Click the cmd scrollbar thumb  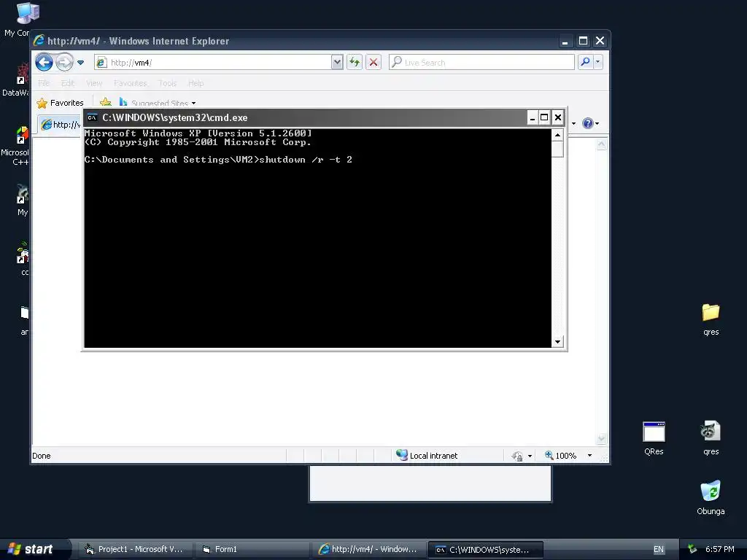[557, 149]
